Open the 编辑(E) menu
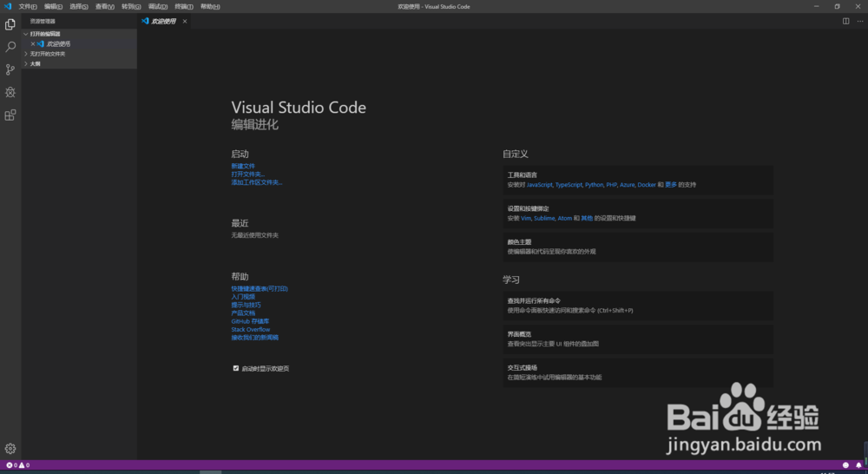This screenshot has height=474, width=868. [53, 7]
